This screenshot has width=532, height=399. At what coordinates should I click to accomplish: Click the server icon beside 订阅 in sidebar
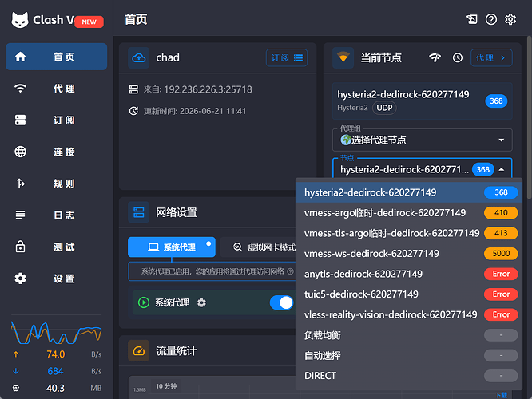pyautogui.click(x=20, y=120)
